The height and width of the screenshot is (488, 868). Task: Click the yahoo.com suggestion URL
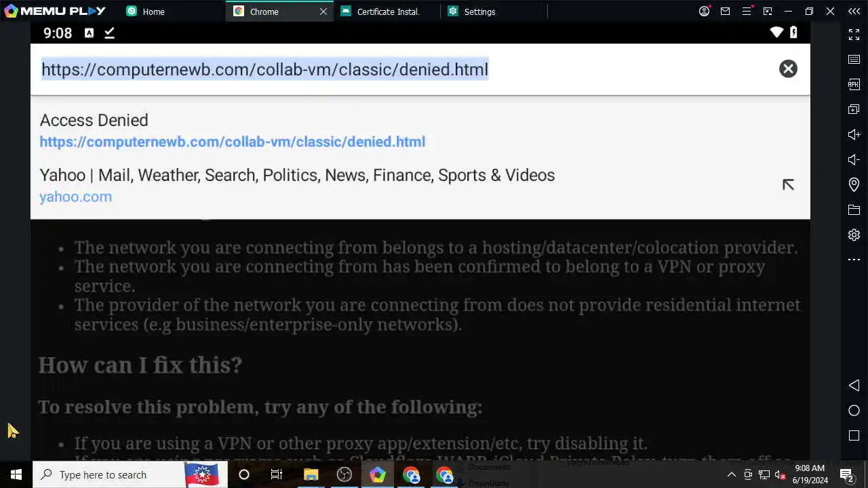coord(75,197)
